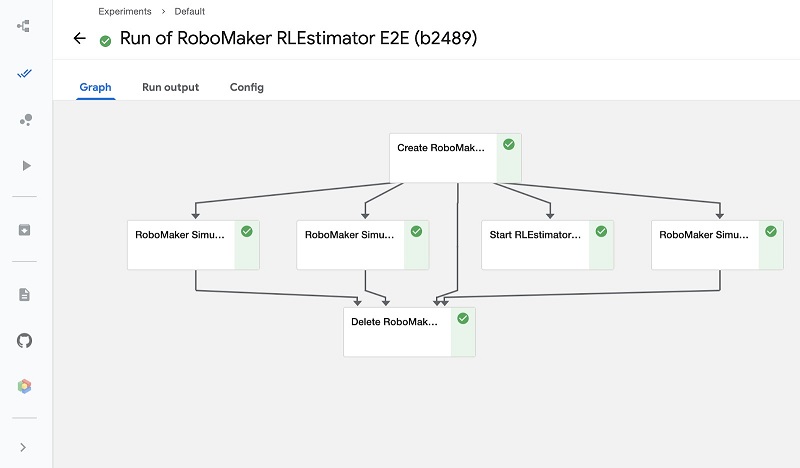Click success checkmark on Start RLEstimator... node
800x468 pixels.
coord(602,232)
